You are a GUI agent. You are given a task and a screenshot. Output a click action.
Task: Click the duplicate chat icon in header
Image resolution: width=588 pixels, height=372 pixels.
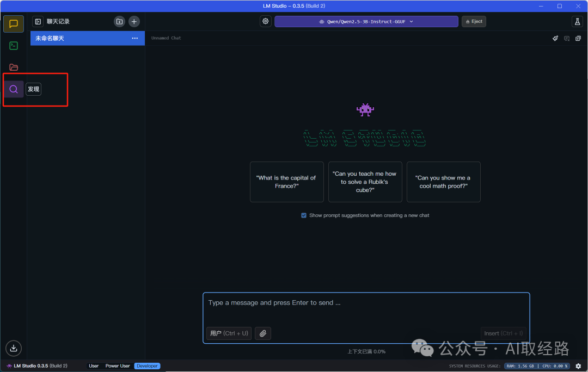578,38
